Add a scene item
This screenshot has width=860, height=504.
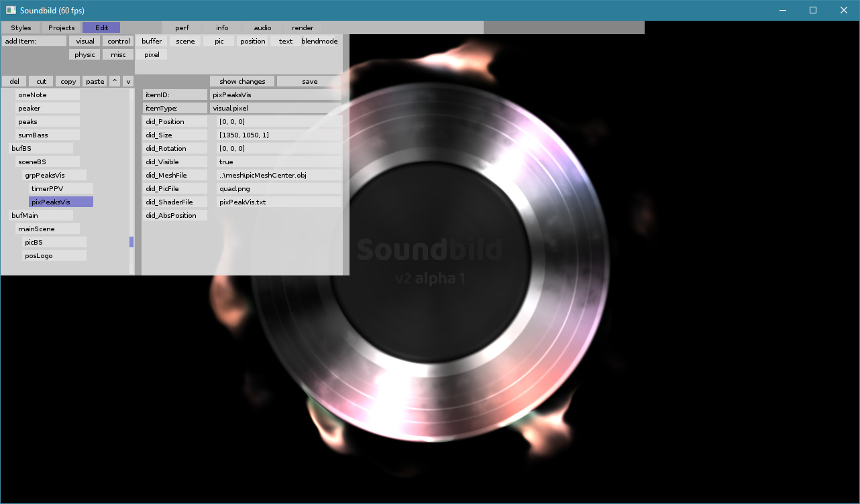click(185, 41)
